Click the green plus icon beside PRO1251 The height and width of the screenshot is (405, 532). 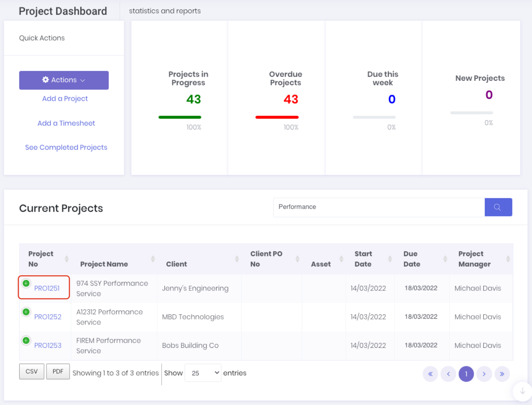(x=26, y=283)
